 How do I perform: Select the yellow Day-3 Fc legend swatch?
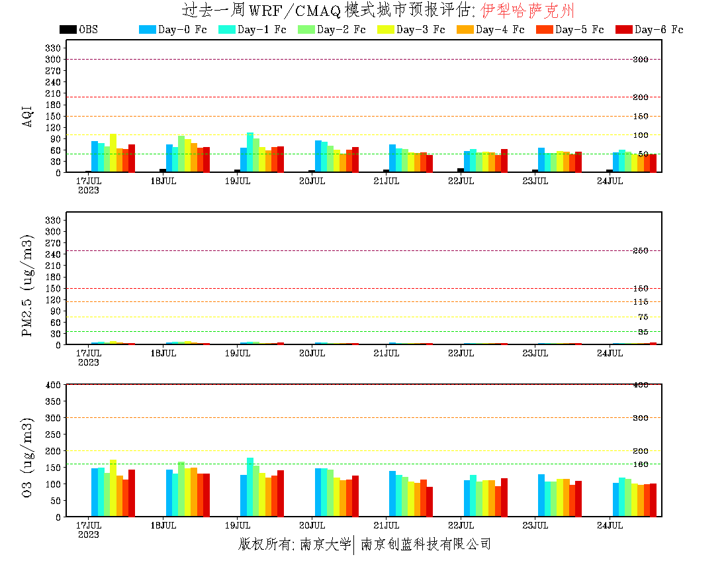pyautogui.click(x=385, y=30)
